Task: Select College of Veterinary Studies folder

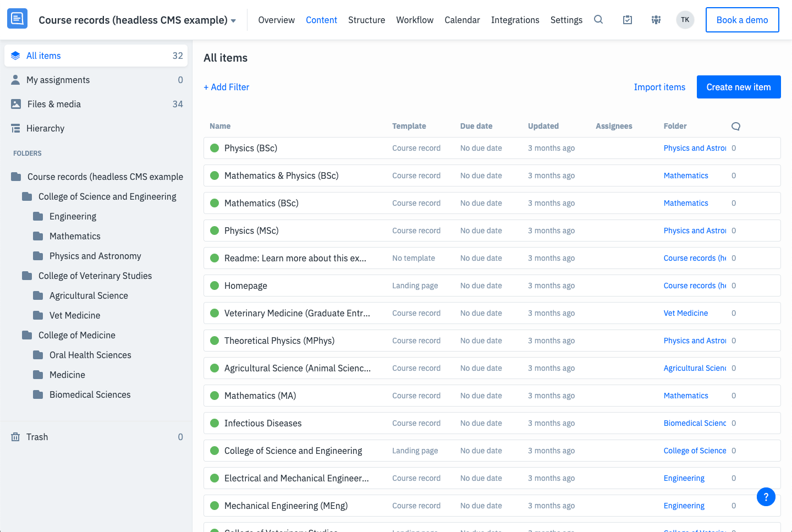Action: 95,276
